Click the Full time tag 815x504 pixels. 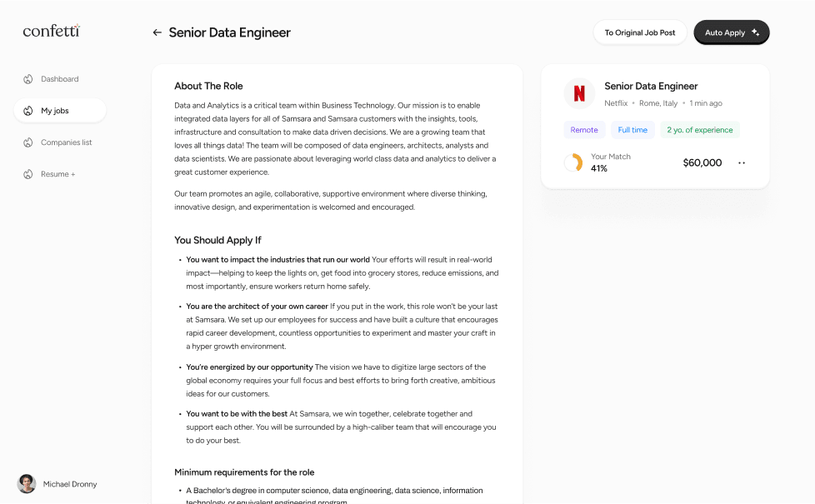coord(632,130)
